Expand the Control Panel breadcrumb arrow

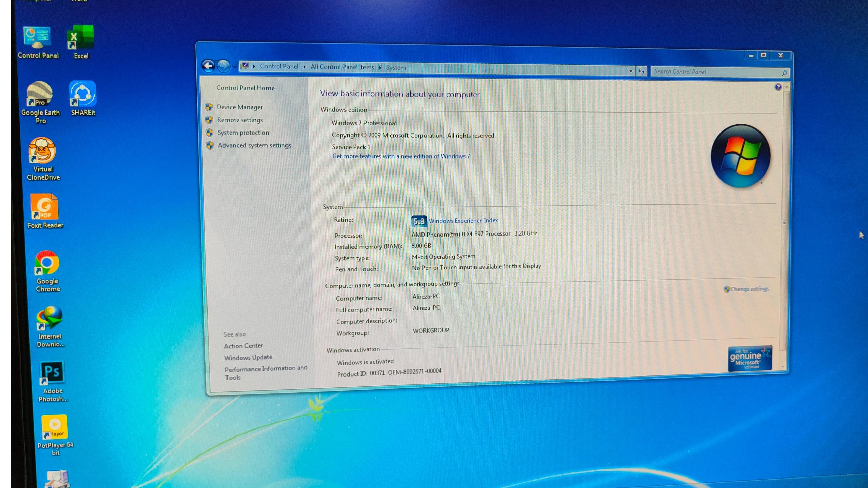pyautogui.click(x=304, y=67)
